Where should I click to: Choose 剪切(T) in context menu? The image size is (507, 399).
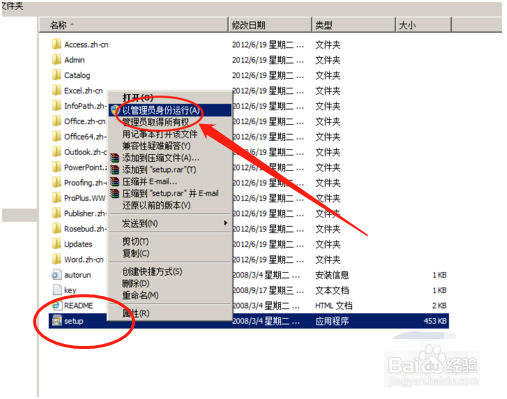[171, 241]
